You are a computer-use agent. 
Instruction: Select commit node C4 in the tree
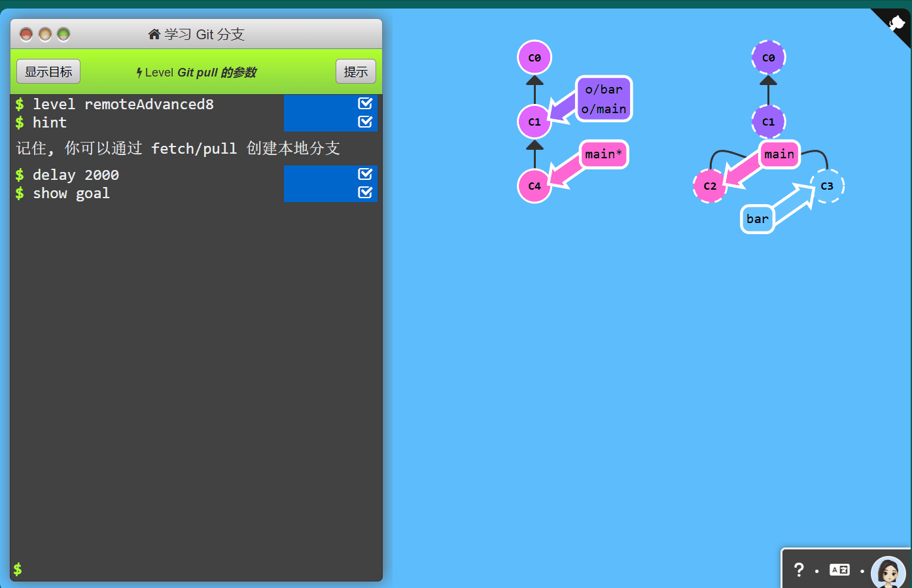click(x=535, y=186)
